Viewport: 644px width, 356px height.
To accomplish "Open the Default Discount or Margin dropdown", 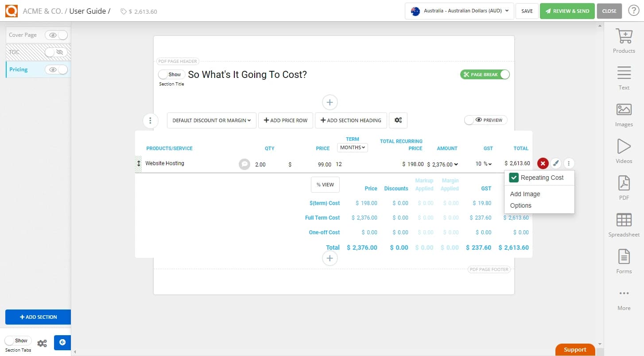I will (211, 120).
